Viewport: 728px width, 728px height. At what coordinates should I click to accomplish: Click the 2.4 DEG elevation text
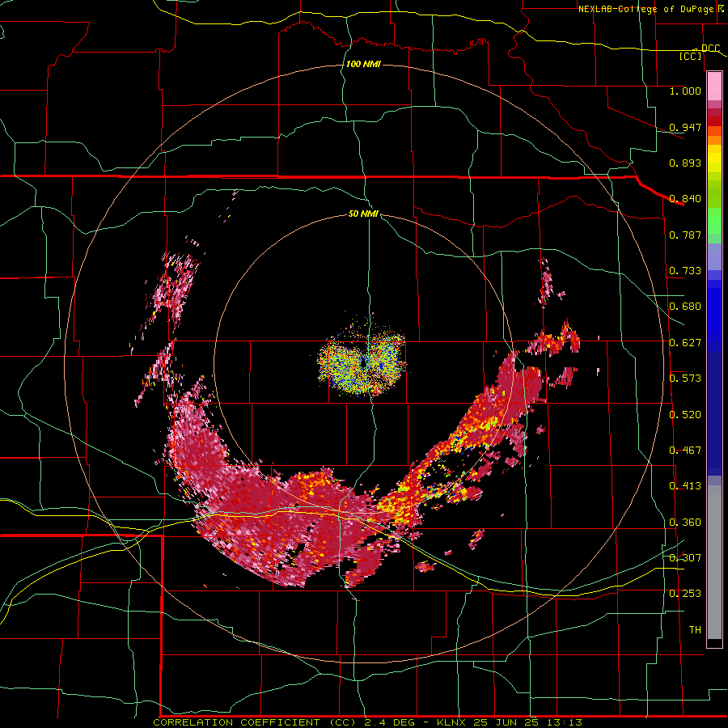pos(388,722)
